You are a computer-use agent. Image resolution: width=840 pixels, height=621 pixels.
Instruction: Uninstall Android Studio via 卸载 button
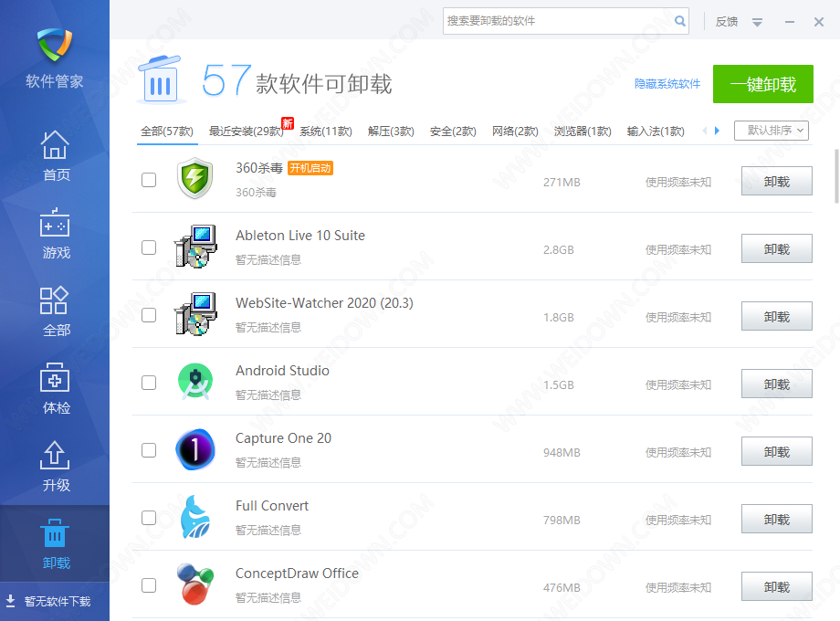(x=777, y=384)
